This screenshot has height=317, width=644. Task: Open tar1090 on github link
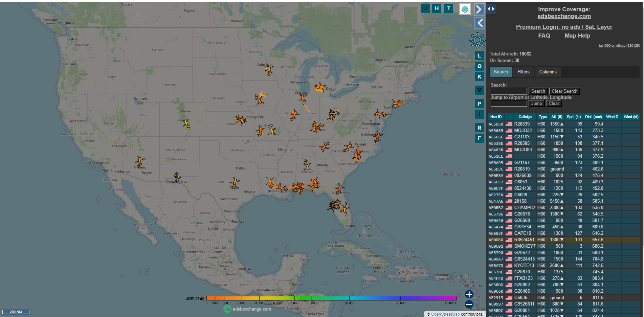(619, 46)
